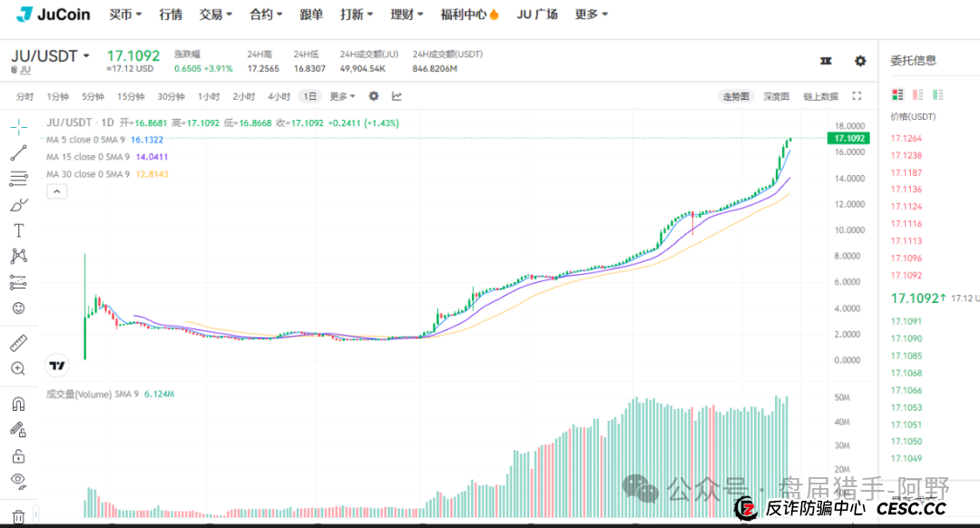Select the measure ruler tool
This screenshot has height=528, width=980.
[20, 342]
